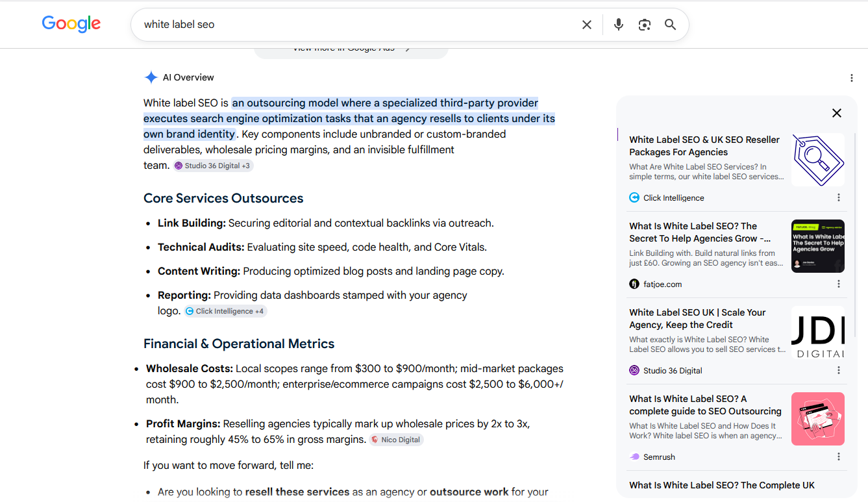The width and height of the screenshot is (868, 502).
Task: Expand the Studio 36 Digital +3 citation chip
Action: tap(212, 166)
